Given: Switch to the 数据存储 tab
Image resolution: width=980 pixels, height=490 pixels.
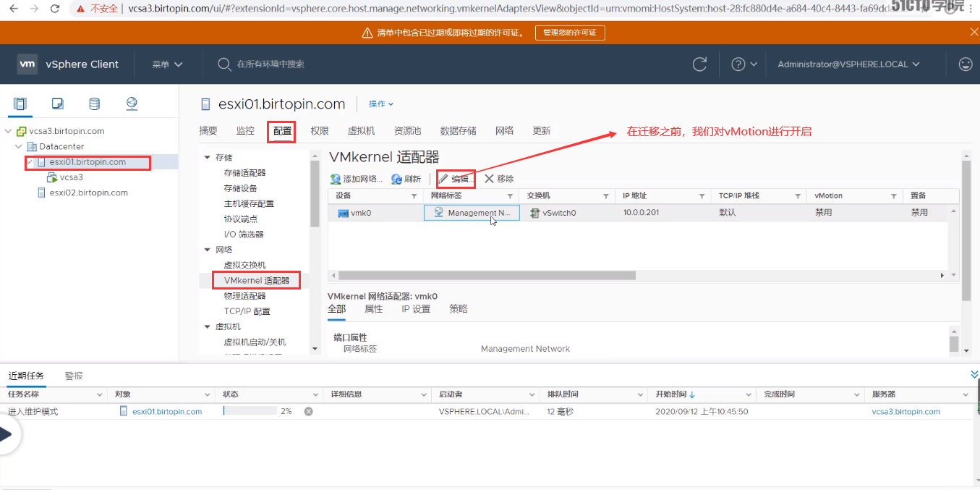Looking at the screenshot, I should 458,131.
